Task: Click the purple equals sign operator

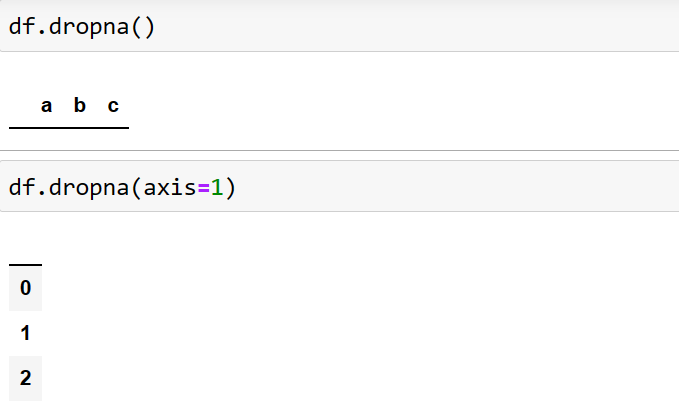Action: pos(203,187)
